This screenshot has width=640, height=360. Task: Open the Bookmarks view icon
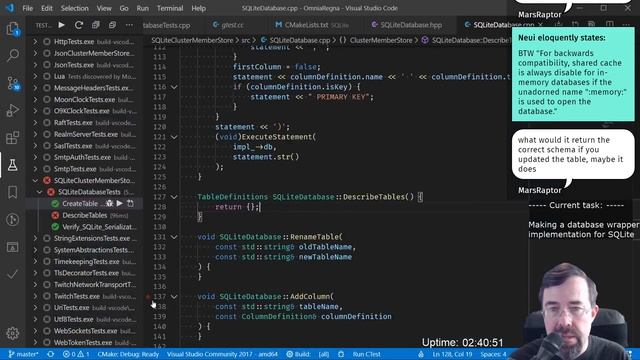pyautogui.click(x=13, y=192)
